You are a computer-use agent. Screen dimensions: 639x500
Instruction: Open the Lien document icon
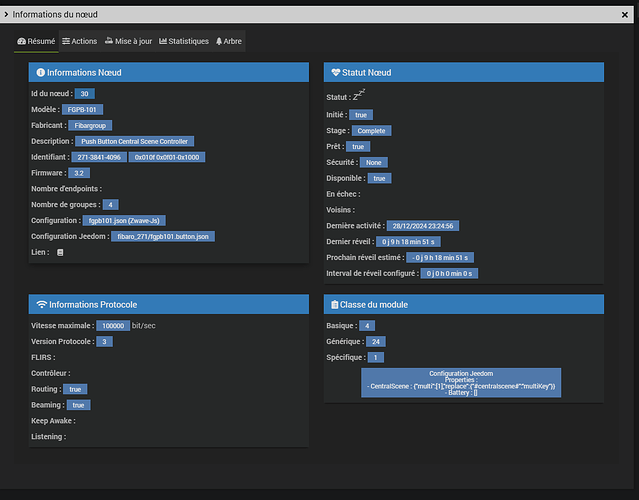coord(60,252)
